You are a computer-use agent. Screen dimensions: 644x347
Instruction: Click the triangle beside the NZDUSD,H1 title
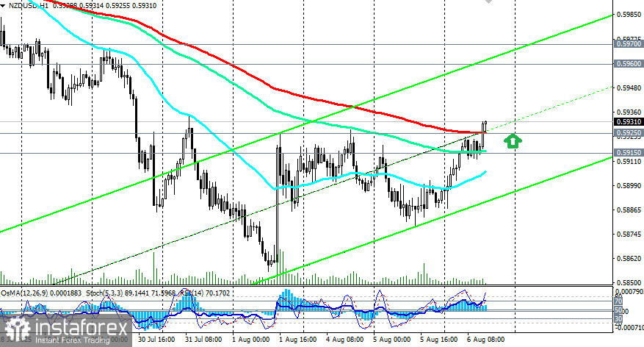point(4,6)
